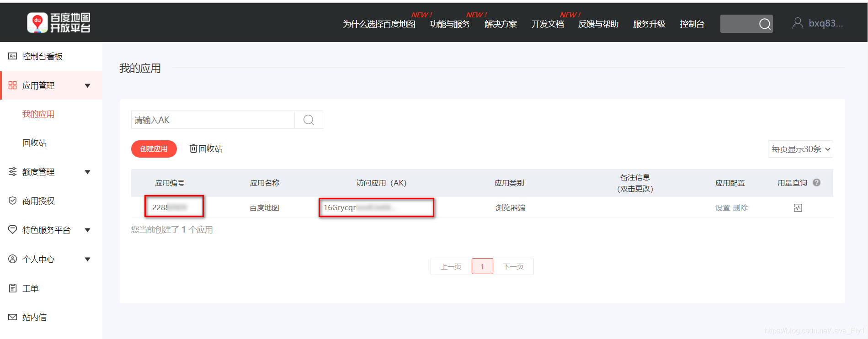The height and width of the screenshot is (339, 868).
Task: Open 服务升级 in top nav
Action: [649, 24]
